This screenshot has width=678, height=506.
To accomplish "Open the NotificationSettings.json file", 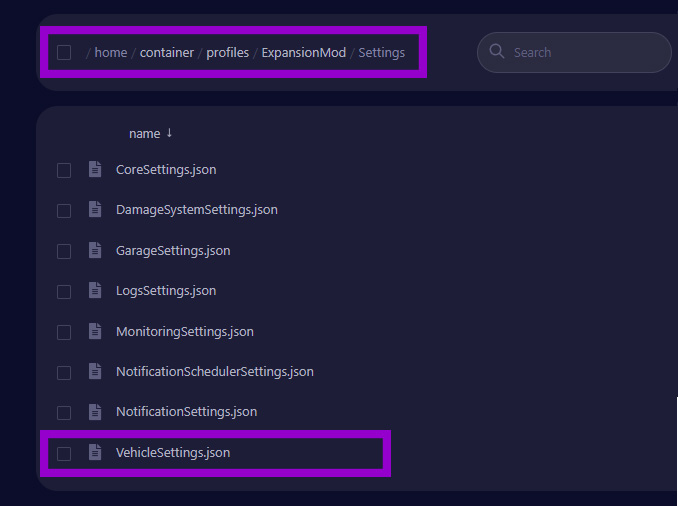I will (x=186, y=412).
